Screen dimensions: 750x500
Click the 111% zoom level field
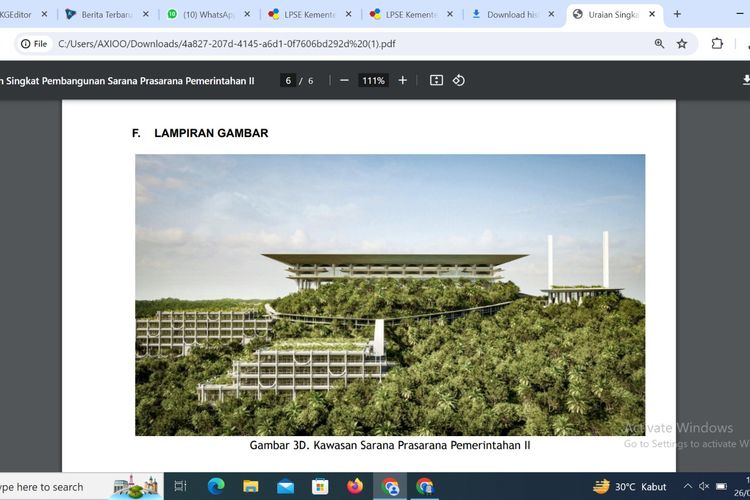pyautogui.click(x=373, y=80)
